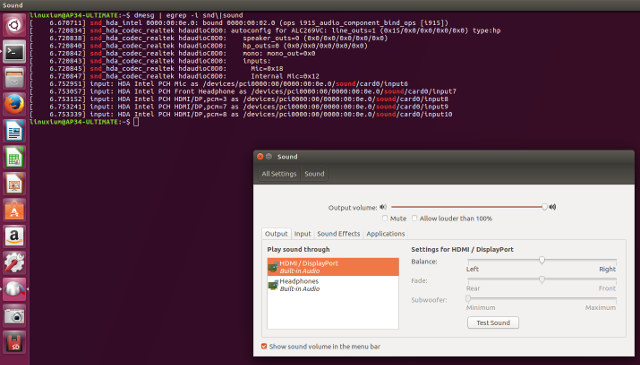The image size is (640, 365).
Task: Open Ubuntu Software Center icon
Action: (14, 210)
